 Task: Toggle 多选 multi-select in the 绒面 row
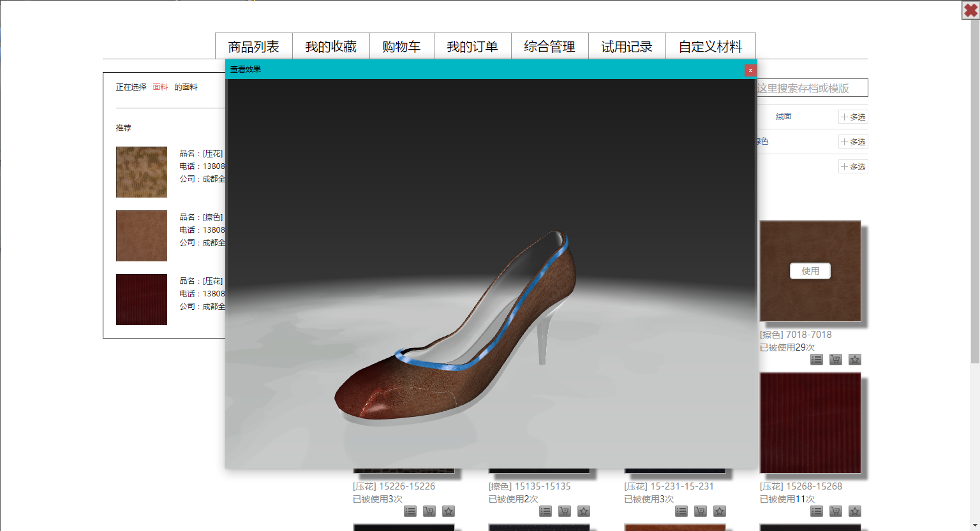[853, 117]
